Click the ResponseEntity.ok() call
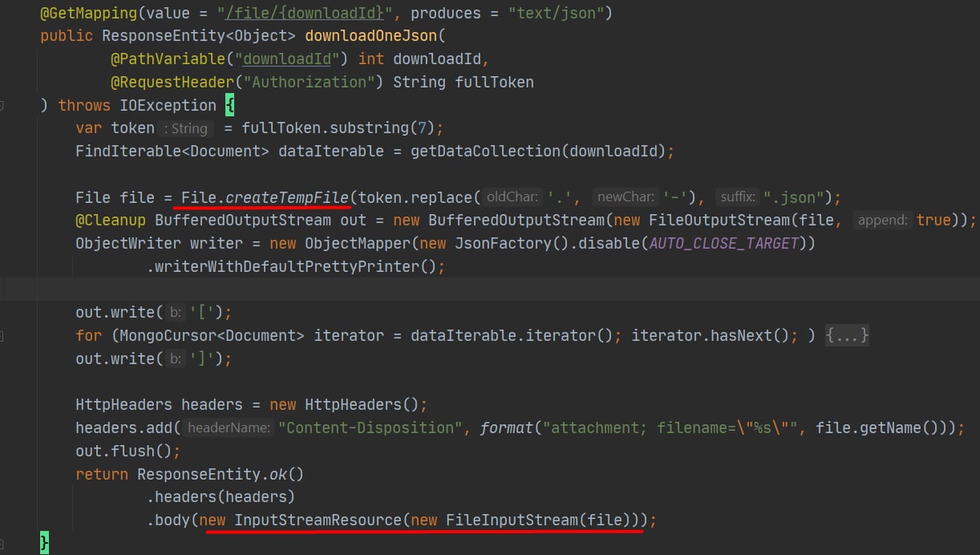This screenshot has height=555, width=980. point(221,474)
